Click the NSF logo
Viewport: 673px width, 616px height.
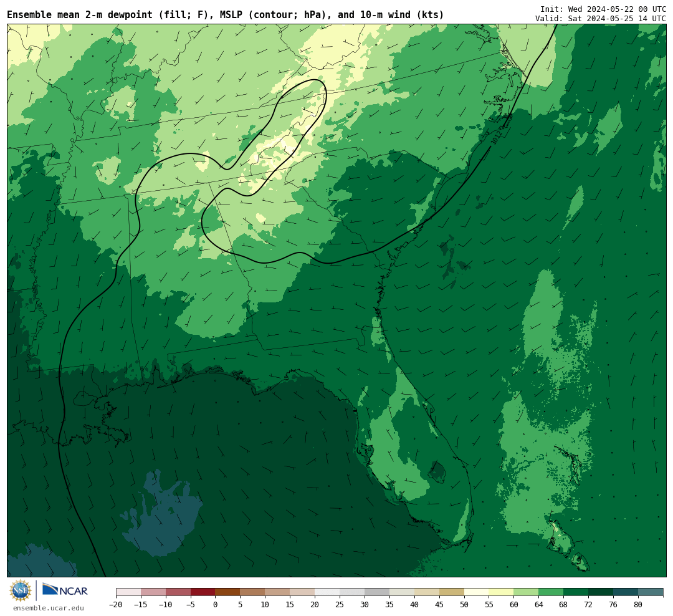click(x=20, y=590)
